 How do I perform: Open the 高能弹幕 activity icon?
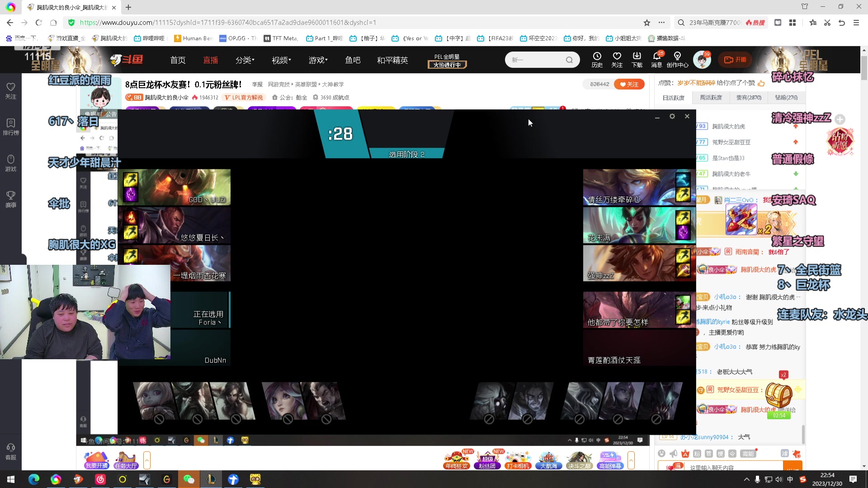coord(610,460)
